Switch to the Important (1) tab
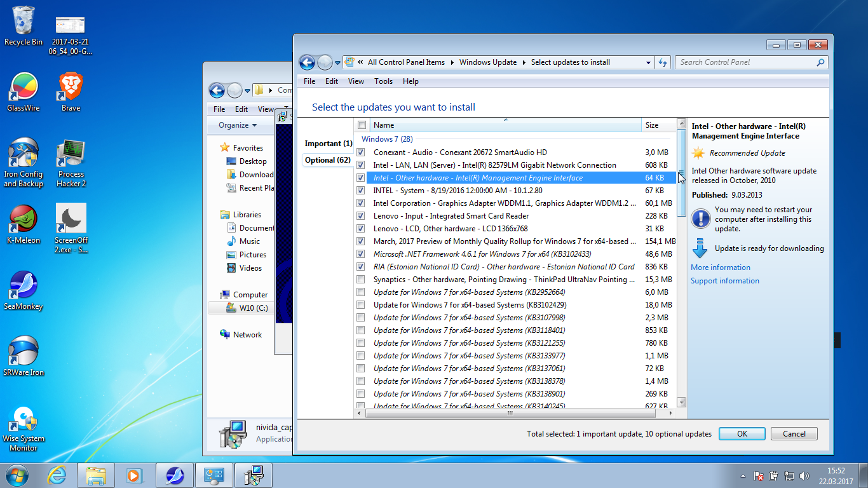Image resolution: width=868 pixels, height=488 pixels. (x=328, y=144)
